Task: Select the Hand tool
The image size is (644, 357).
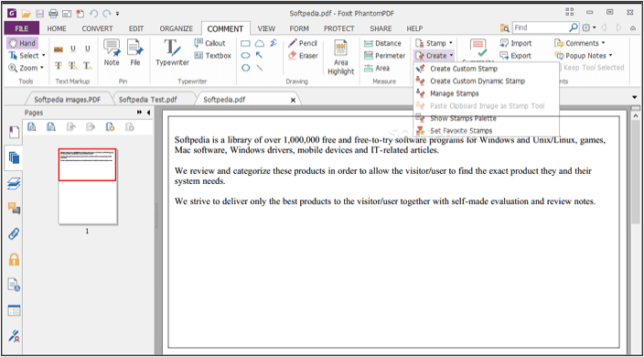Action: click(x=22, y=43)
